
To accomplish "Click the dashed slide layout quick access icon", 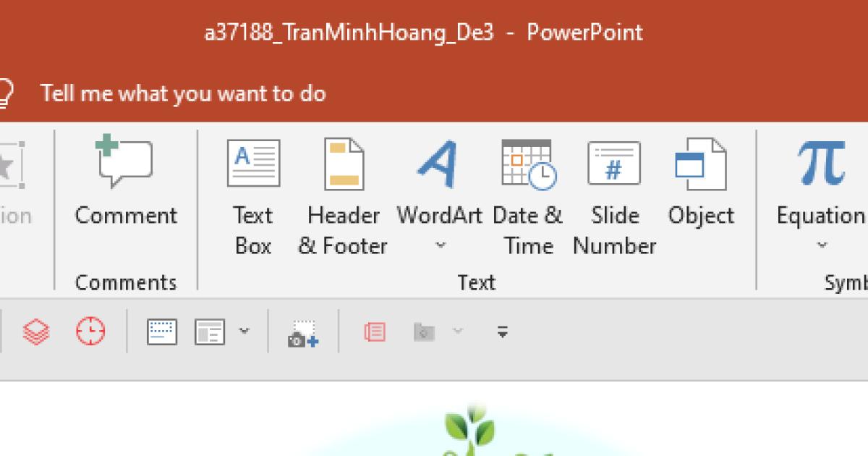I will [161, 332].
